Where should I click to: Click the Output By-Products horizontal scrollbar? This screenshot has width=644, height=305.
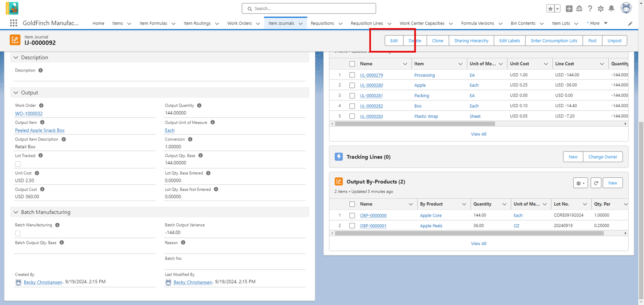(x=469, y=233)
